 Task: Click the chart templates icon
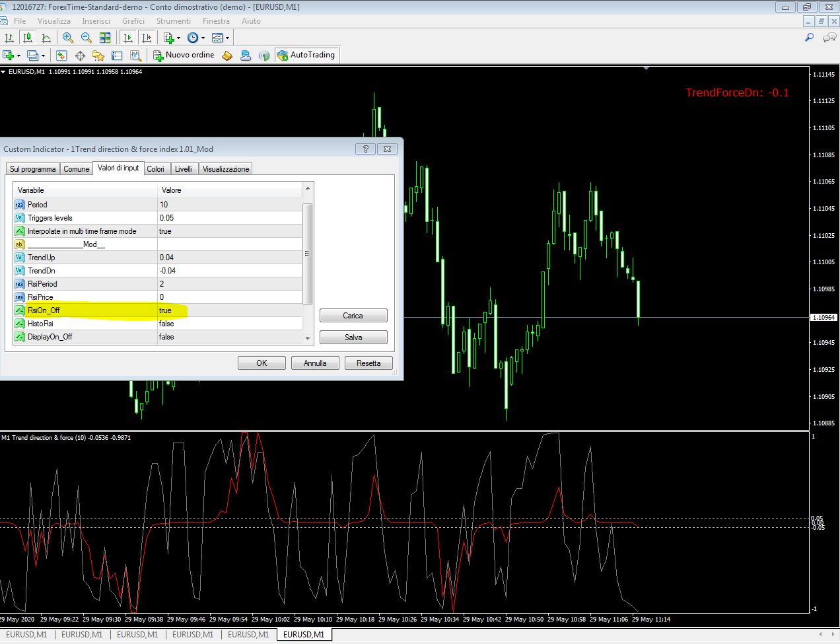pyautogui.click(x=217, y=38)
